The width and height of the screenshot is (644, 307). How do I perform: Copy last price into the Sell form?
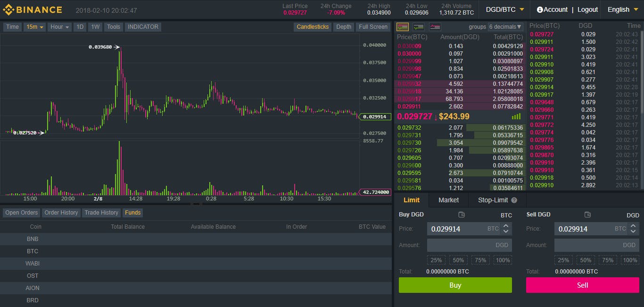[587, 215]
